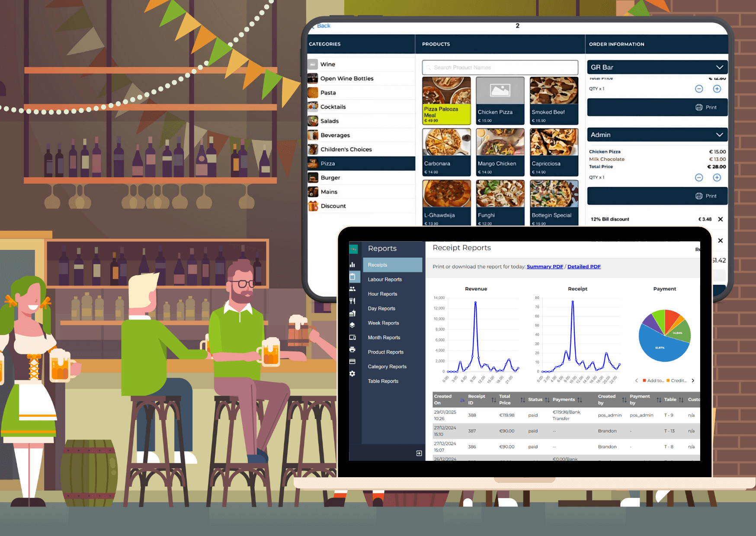Open the fork and knife menu icon

pyautogui.click(x=352, y=301)
